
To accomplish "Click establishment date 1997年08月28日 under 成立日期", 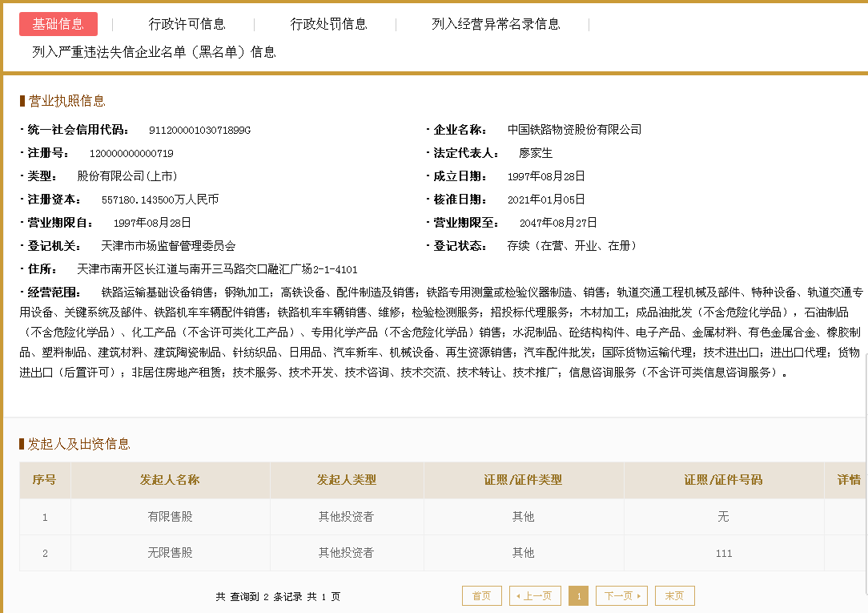I will [x=546, y=176].
